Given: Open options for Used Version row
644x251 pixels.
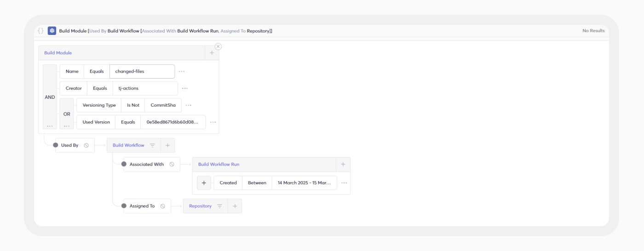Looking at the screenshot, I should point(213,122).
